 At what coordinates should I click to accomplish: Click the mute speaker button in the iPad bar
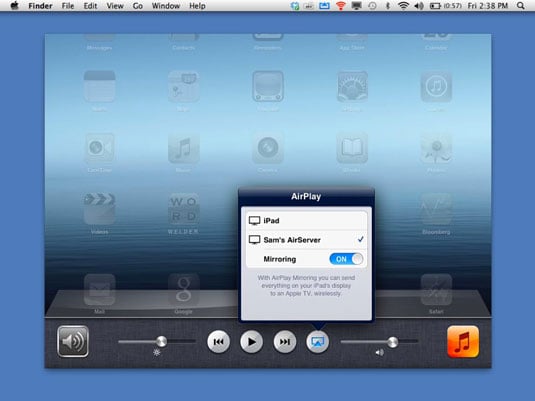coord(73,341)
